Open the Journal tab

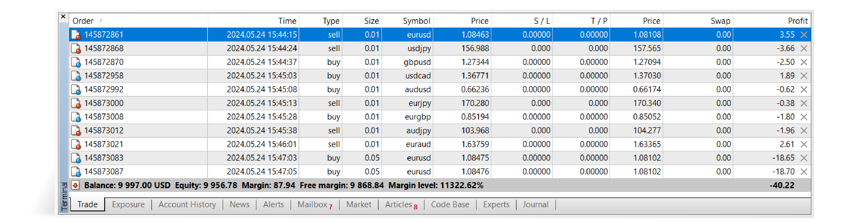535,204
